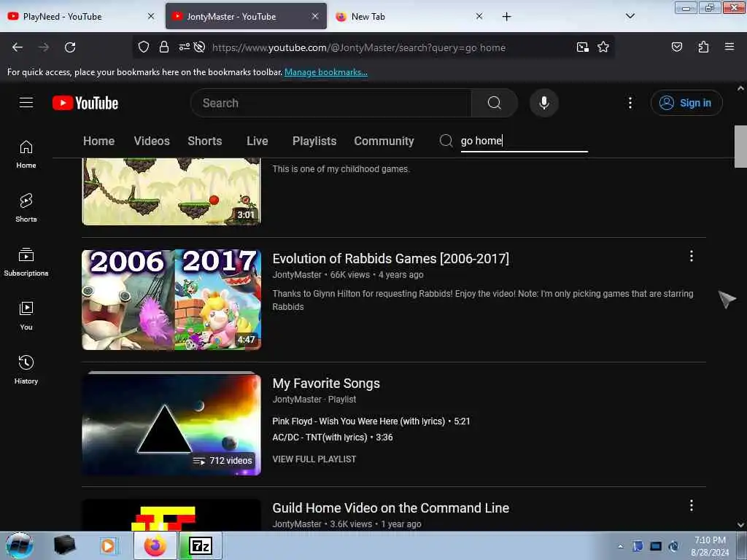Viewport: 747px width, 560px height.
Task: Switch to the channel Shorts tab
Action: click(x=205, y=141)
